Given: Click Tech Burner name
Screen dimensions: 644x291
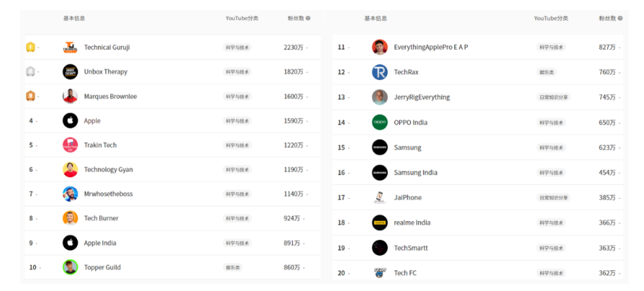Looking at the screenshot, I should click(x=101, y=218).
